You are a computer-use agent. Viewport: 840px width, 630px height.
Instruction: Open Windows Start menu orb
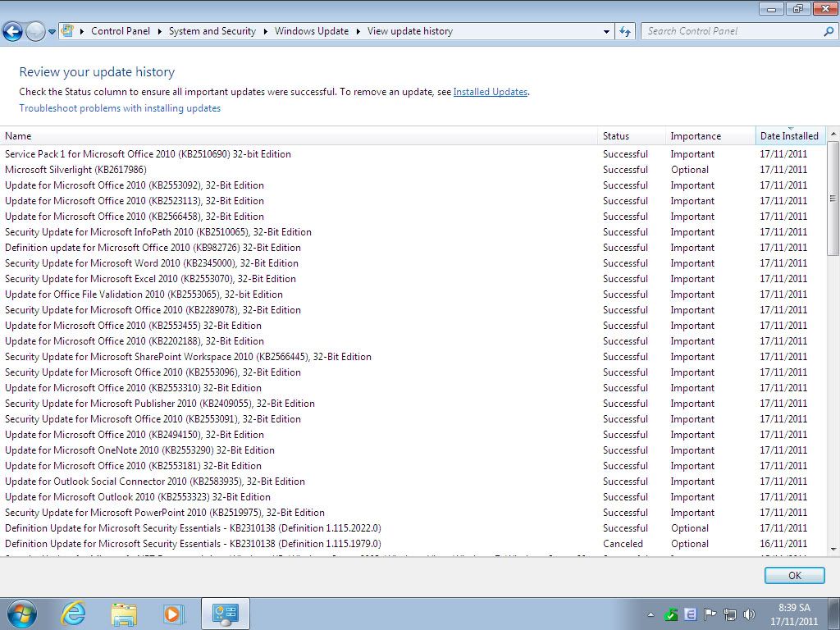coord(21,614)
